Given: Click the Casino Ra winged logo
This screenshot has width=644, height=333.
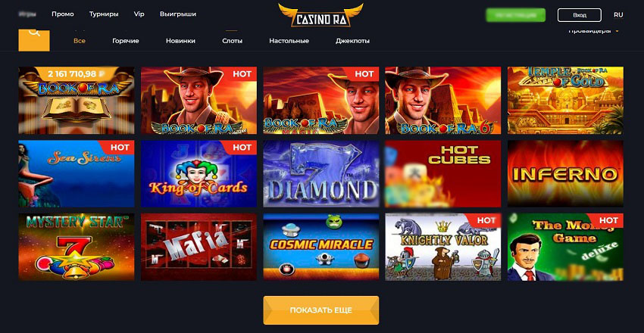Looking at the screenshot, I should (x=320, y=16).
